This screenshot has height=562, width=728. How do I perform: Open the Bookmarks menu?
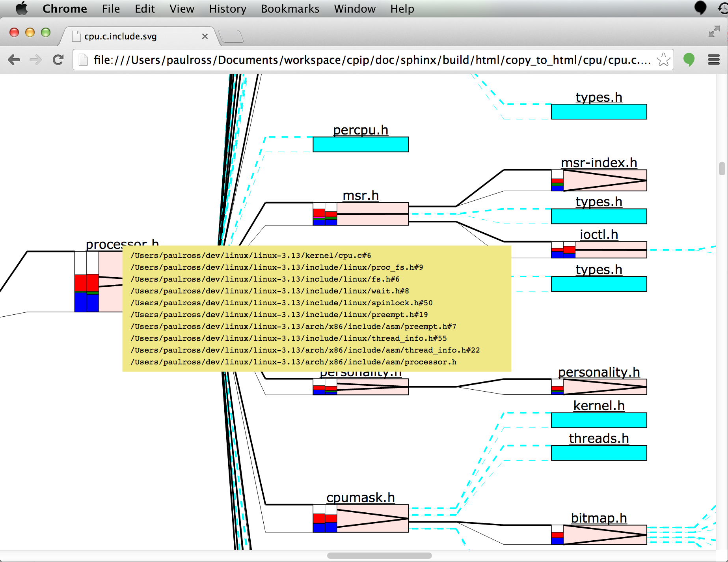290,9
